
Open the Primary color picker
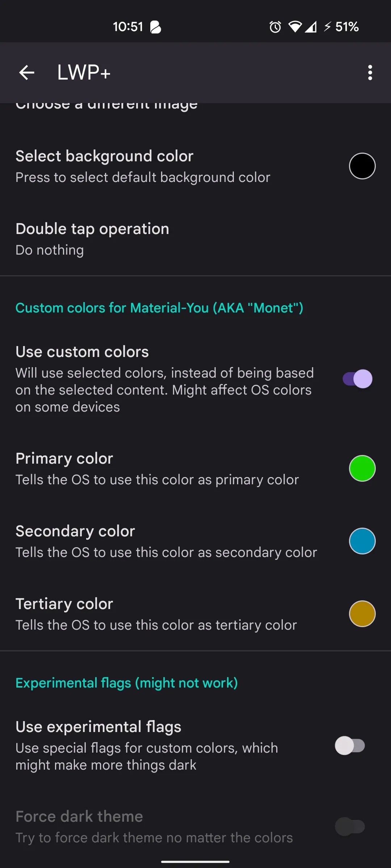(x=362, y=468)
